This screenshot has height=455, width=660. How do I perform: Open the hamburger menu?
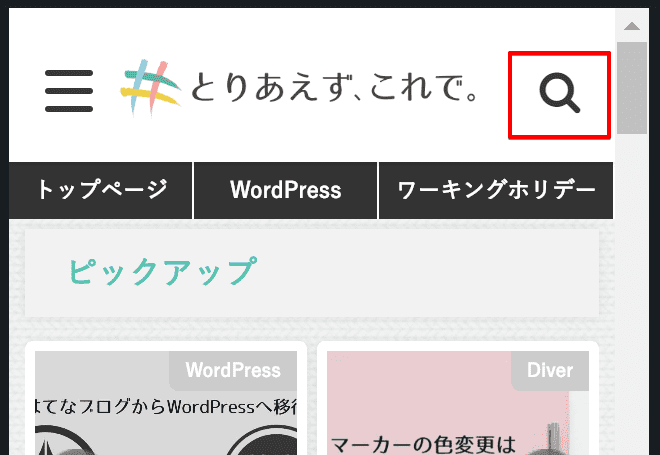pos(69,92)
